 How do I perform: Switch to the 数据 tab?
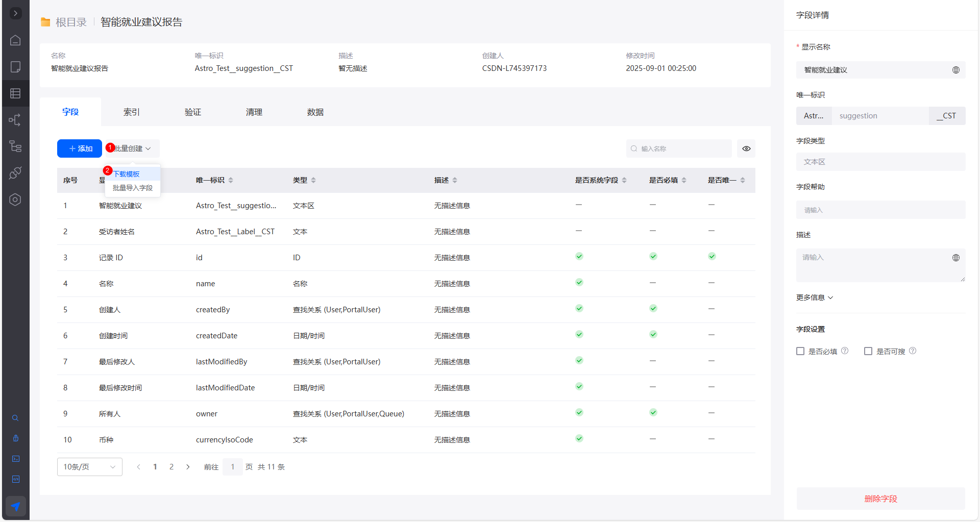315,112
